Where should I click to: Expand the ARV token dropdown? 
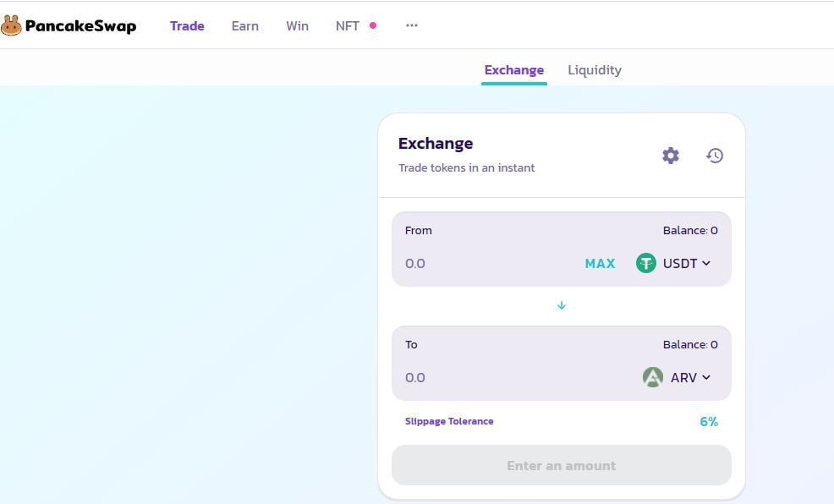(705, 378)
